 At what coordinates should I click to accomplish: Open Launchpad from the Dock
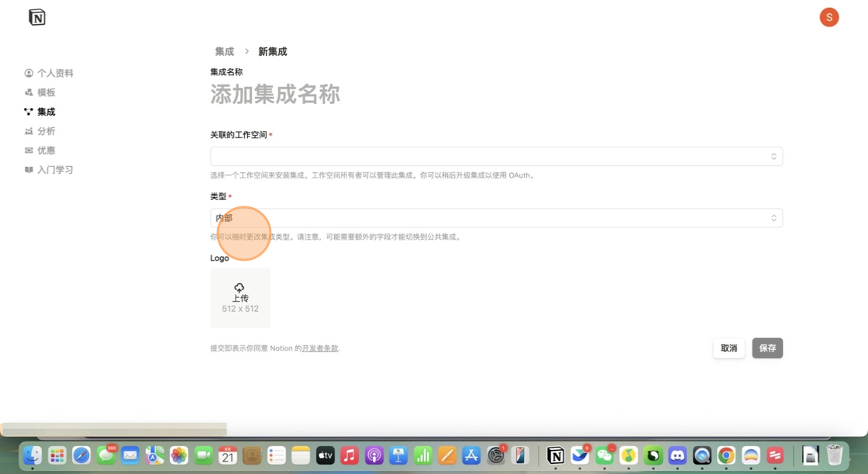(x=57, y=455)
